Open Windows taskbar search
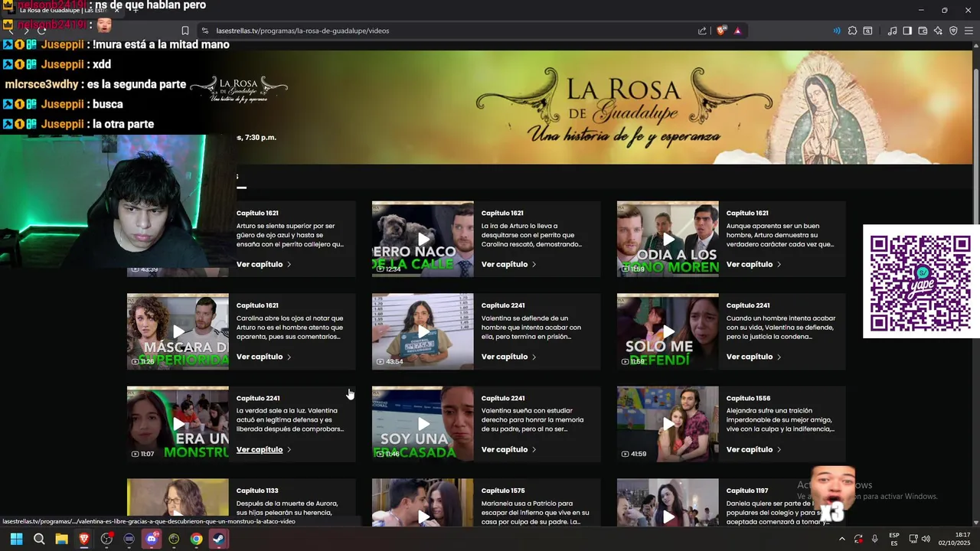This screenshot has height=551, width=980. [39, 539]
